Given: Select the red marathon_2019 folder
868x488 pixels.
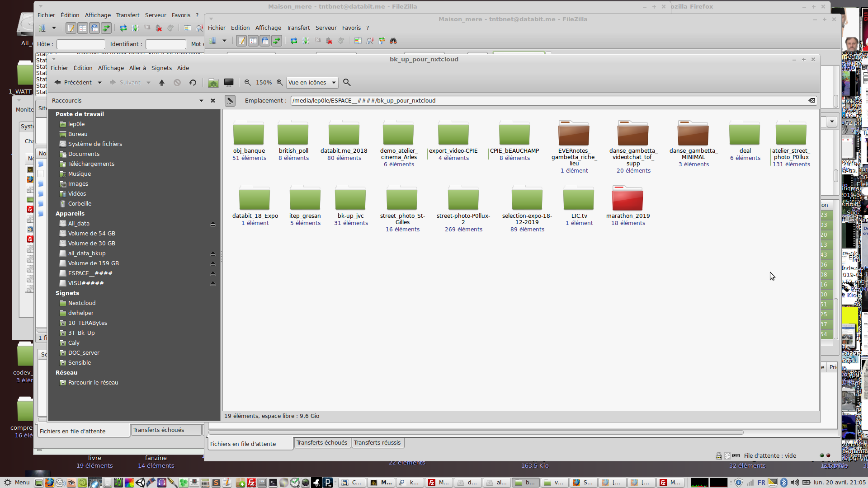Looking at the screenshot, I should (627, 199).
